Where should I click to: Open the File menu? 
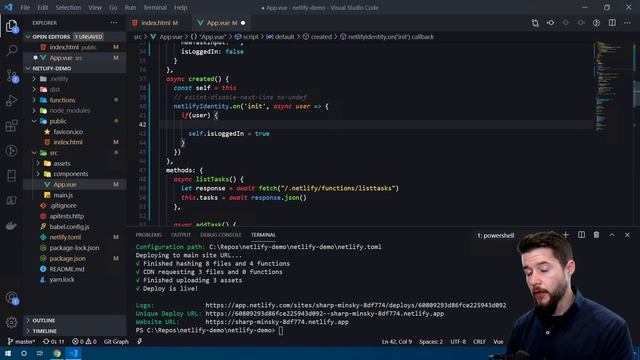click(25, 7)
